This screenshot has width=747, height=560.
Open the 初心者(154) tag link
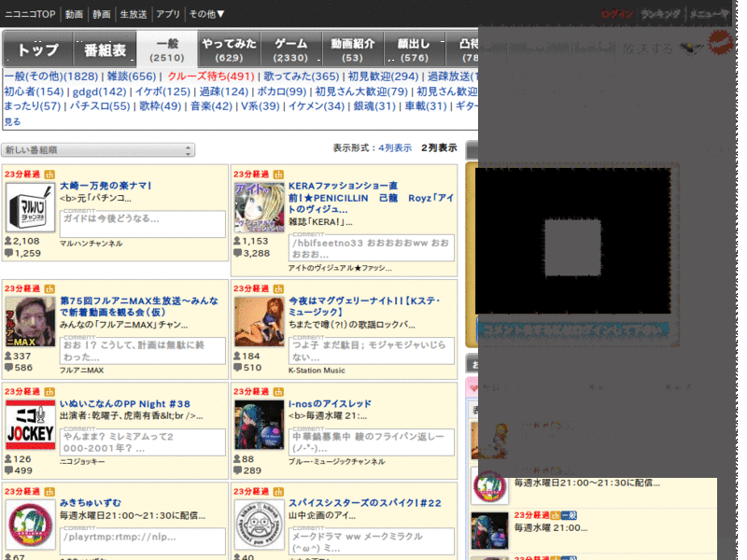click(34, 91)
